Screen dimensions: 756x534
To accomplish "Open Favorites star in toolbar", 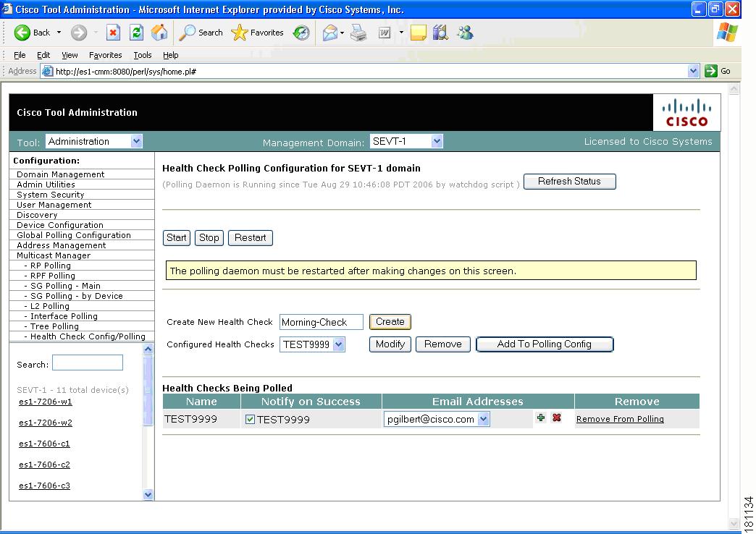I will click(239, 33).
